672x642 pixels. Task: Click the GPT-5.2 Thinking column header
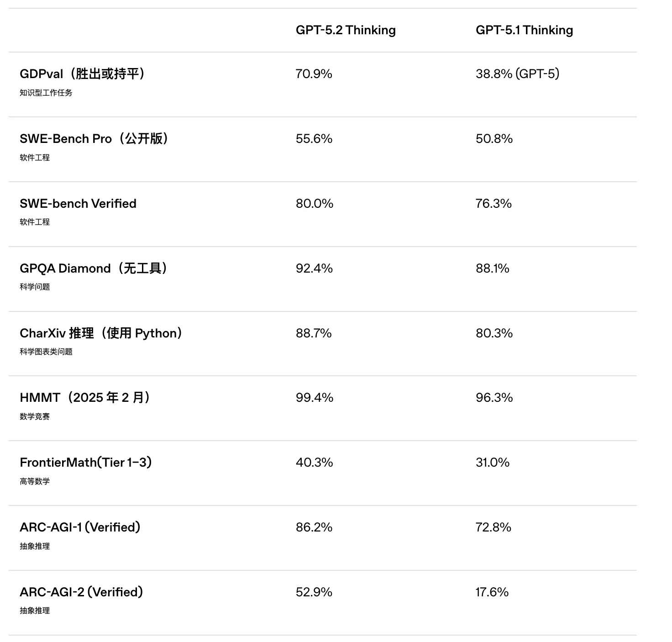(346, 30)
